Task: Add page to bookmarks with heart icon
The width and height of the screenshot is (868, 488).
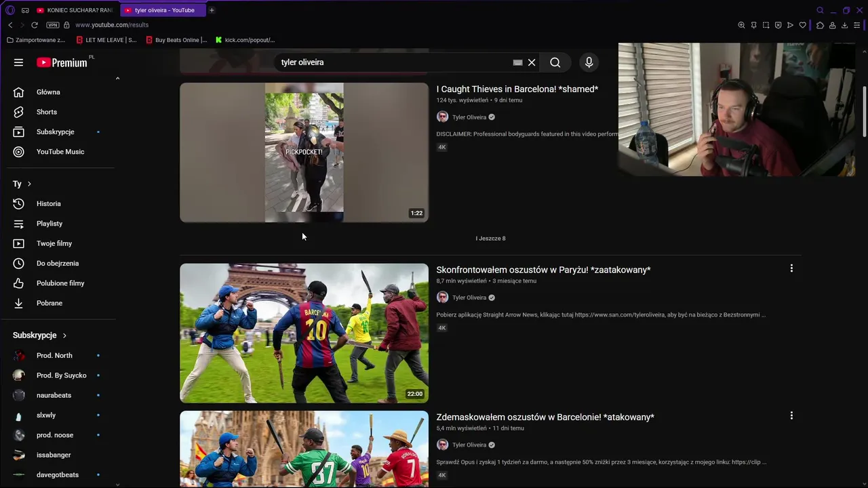Action: click(802, 25)
